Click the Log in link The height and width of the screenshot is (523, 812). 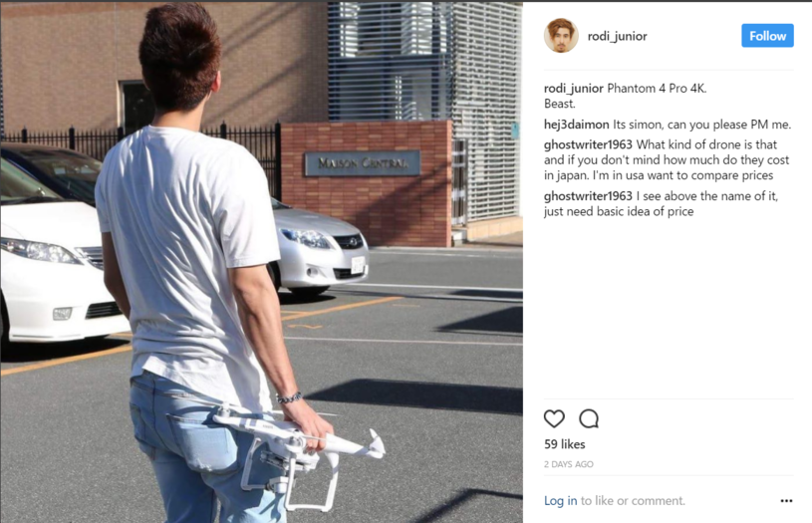[560, 501]
